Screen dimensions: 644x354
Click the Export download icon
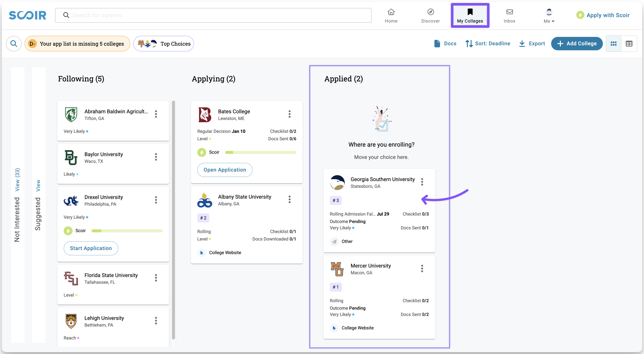(522, 44)
